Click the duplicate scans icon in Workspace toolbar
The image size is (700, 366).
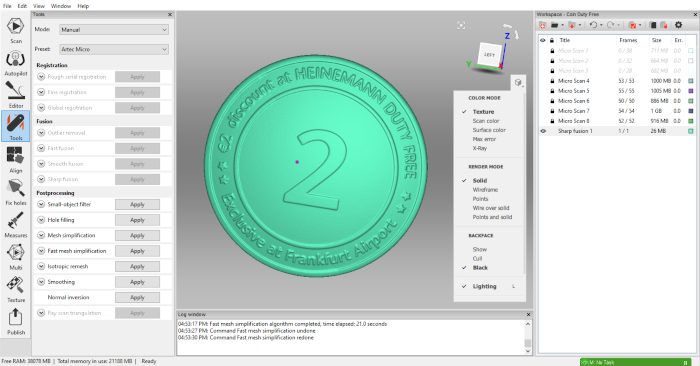tap(653, 25)
